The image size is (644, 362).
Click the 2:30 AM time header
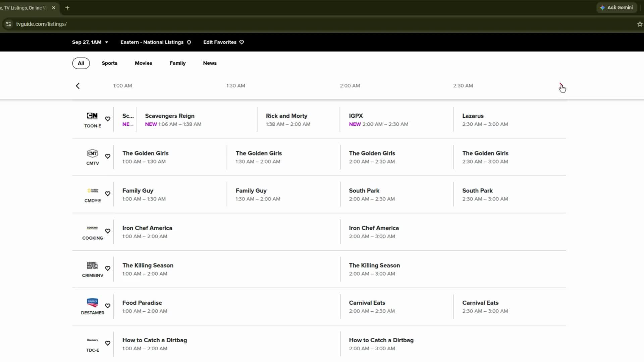pyautogui.click(x=463, y=85)
